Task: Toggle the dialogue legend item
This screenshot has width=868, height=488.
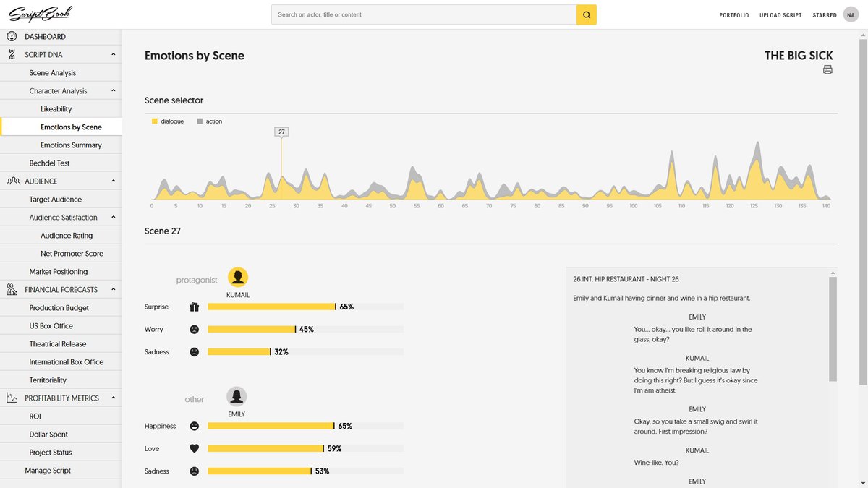Action: pos(168,121)
